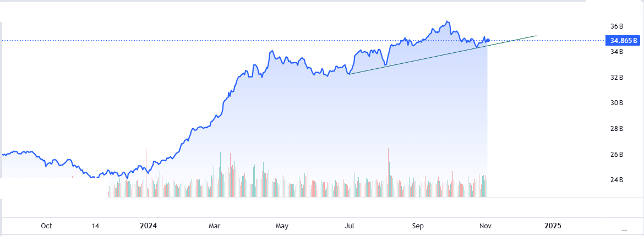Screen dimensions: 644x236
Task: Click the Sep label on time axis
Action: 418,226
